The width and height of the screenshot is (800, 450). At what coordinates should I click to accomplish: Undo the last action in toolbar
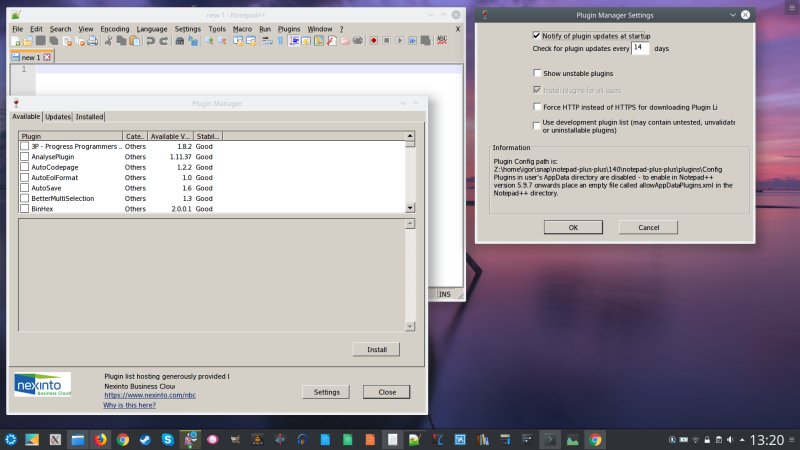[151, 41]
